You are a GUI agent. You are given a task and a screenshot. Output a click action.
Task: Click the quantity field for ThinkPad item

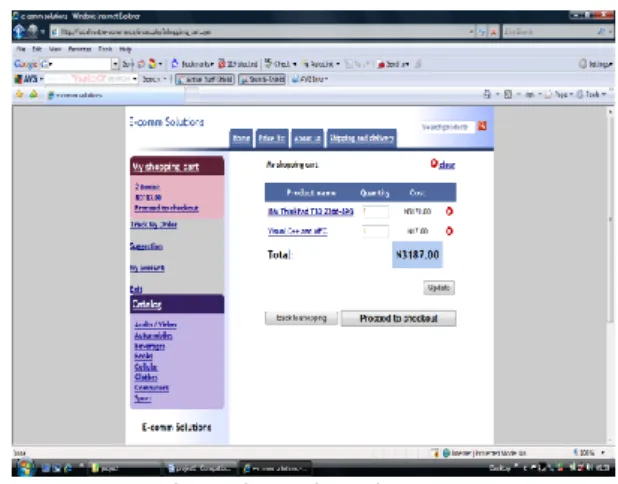coord(376,212)
